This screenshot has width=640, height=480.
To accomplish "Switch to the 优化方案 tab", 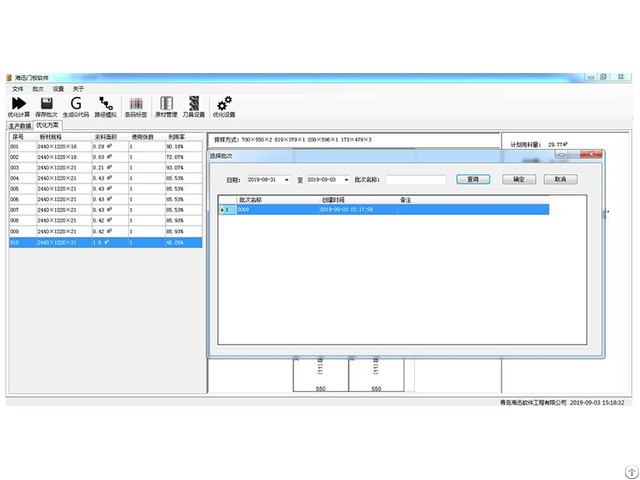I will tap(47, 125).
